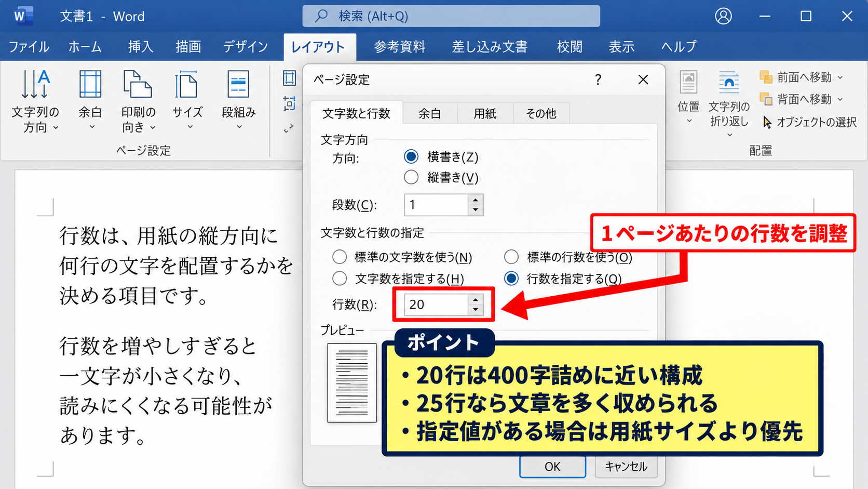Click the ? help button in dialog
The width and height of the screenshot is (868, 489).
tap(598, 80)
